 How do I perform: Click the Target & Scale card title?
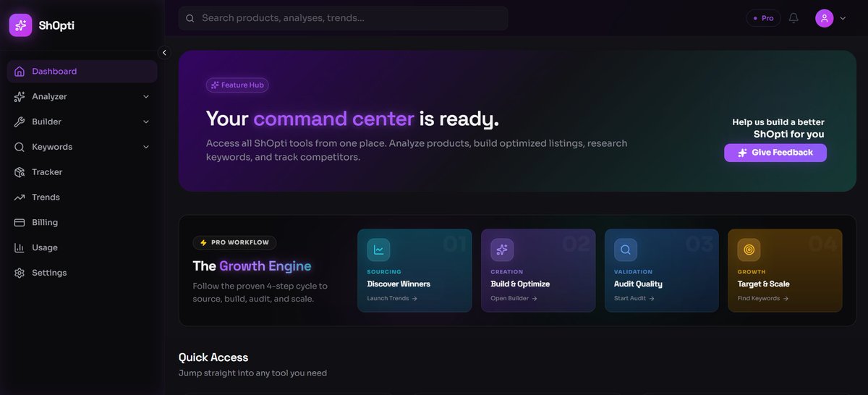[764, 284]
